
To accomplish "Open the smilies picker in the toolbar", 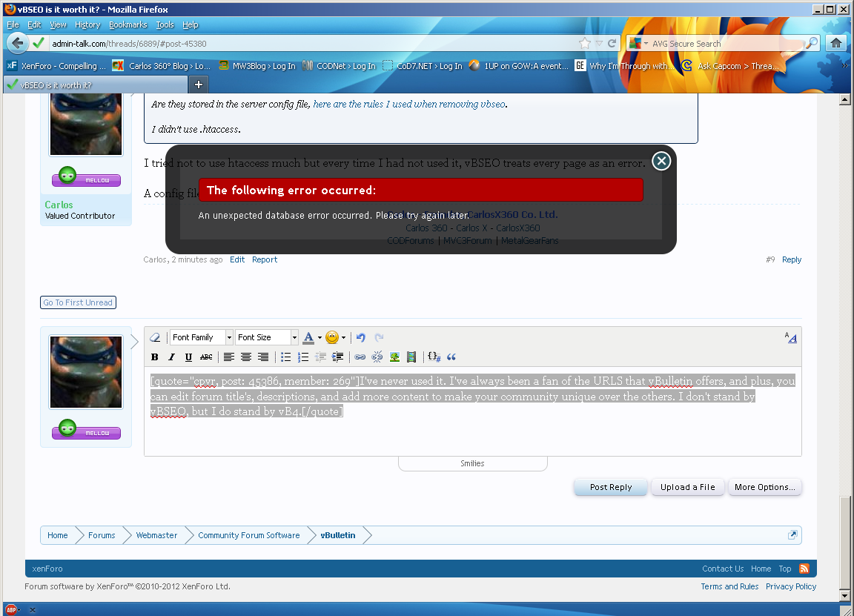I will [x=331, y=338].
